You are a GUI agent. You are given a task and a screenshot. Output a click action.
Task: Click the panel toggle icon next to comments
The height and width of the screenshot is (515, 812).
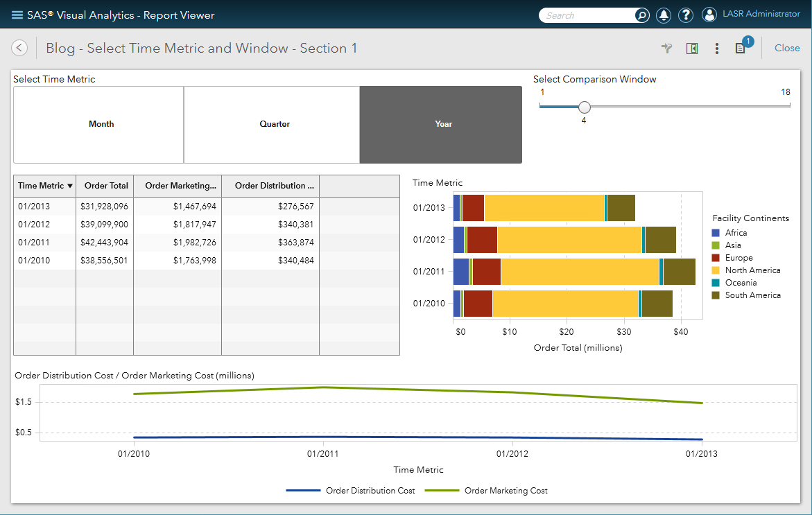[691, 49]
